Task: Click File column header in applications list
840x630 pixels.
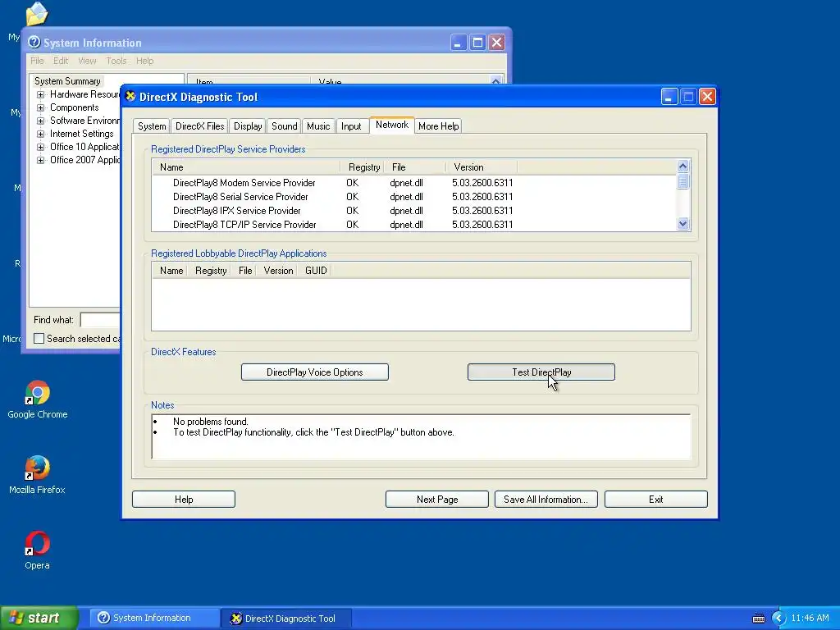Action: coord(244,271)
